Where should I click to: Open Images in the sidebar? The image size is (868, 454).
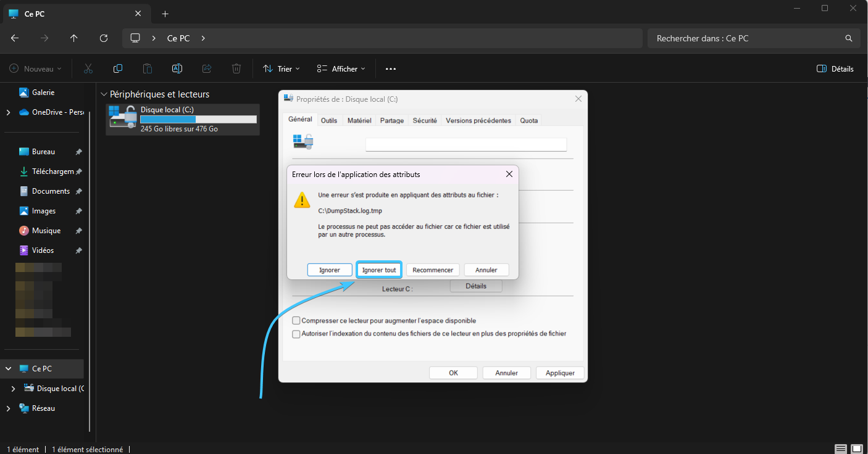43,211
